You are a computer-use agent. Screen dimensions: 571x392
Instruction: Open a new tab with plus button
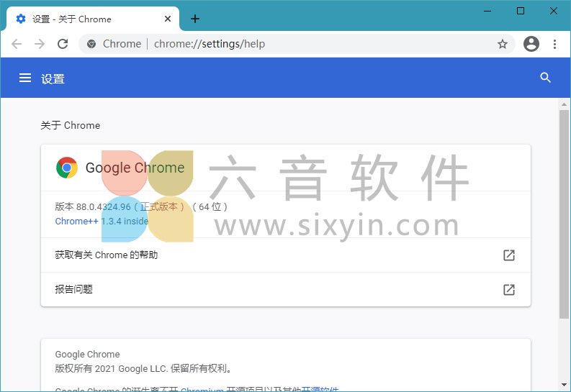pos(195,19)
